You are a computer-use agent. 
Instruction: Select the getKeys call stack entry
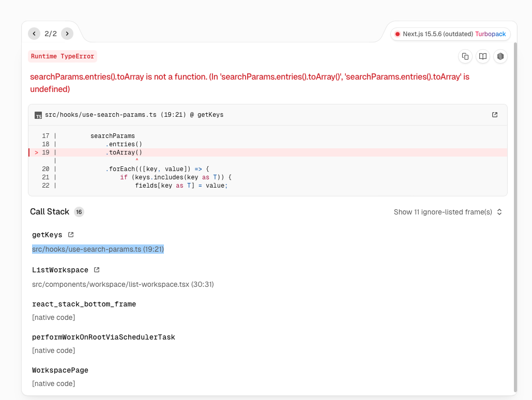click(x=47, y=235)
